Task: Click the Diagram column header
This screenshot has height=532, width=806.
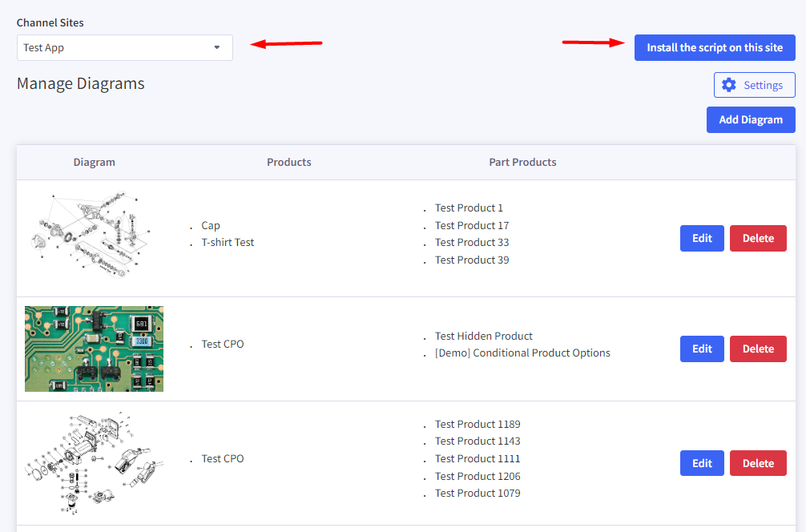Action: pos(95,163)
